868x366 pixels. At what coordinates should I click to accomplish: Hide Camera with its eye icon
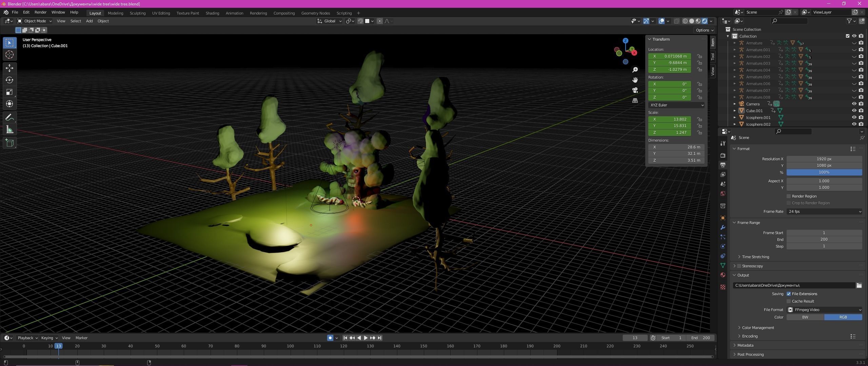point(854,104)
